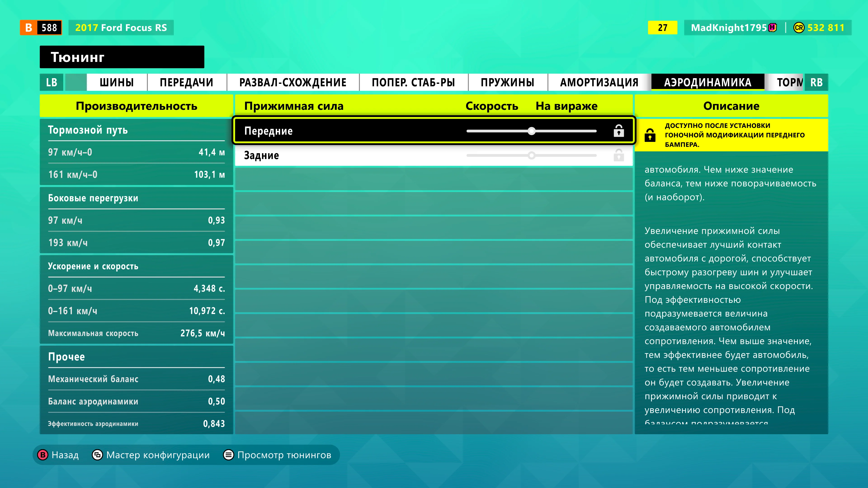Image resolution: width=868 pixels, height=488 pixels.
Task: Select the Задние row
Action: tap(434, 155)
